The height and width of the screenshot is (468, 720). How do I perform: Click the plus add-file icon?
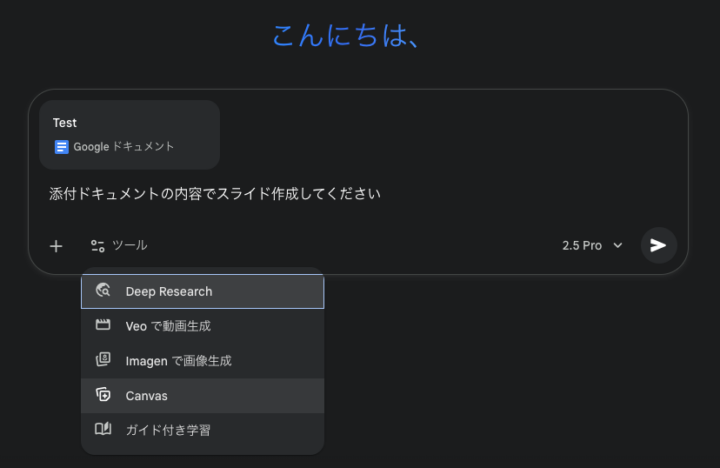click(56, 246)
